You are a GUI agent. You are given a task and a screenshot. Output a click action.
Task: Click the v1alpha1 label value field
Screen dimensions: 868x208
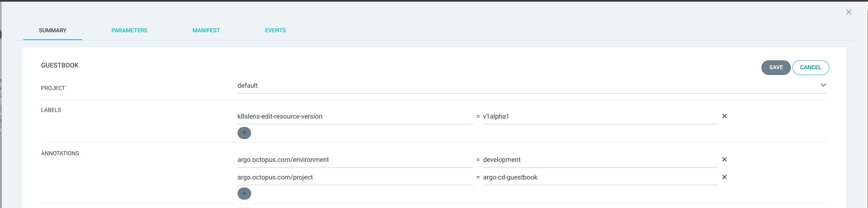[600, 117]
